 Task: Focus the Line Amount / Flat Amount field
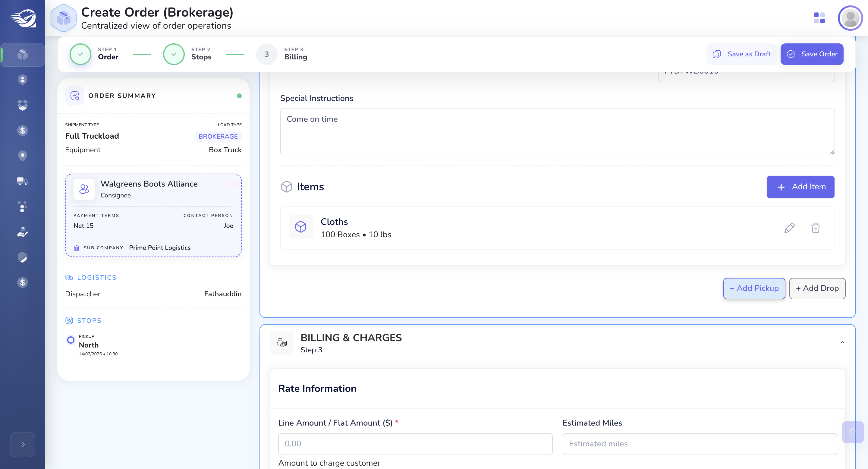pos(415,444)
